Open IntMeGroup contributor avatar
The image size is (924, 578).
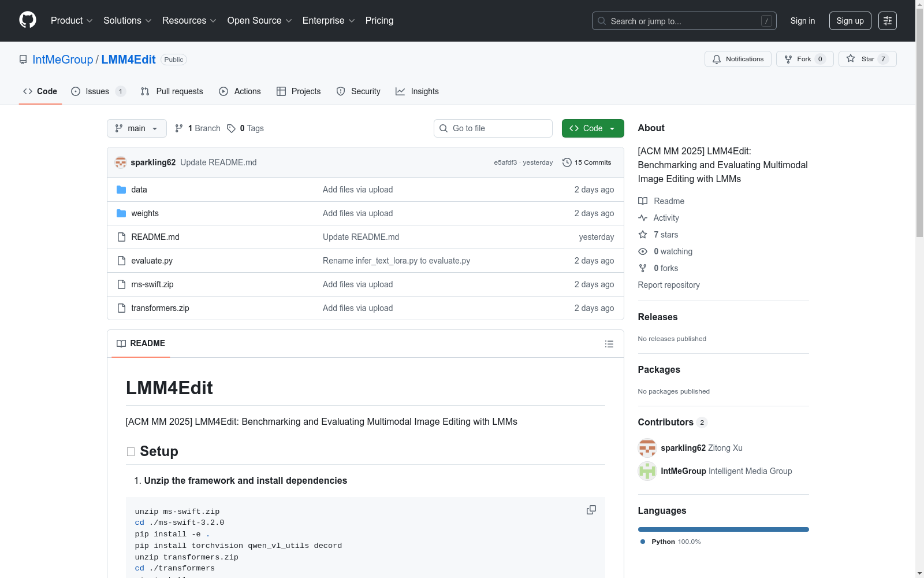(x=647, y=471)
